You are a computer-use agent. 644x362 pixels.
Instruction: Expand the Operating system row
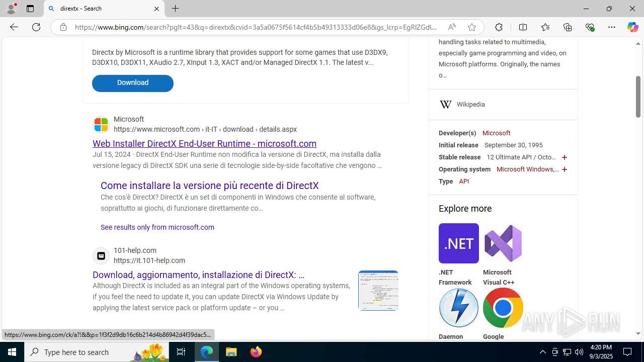[x=564, y=169]
